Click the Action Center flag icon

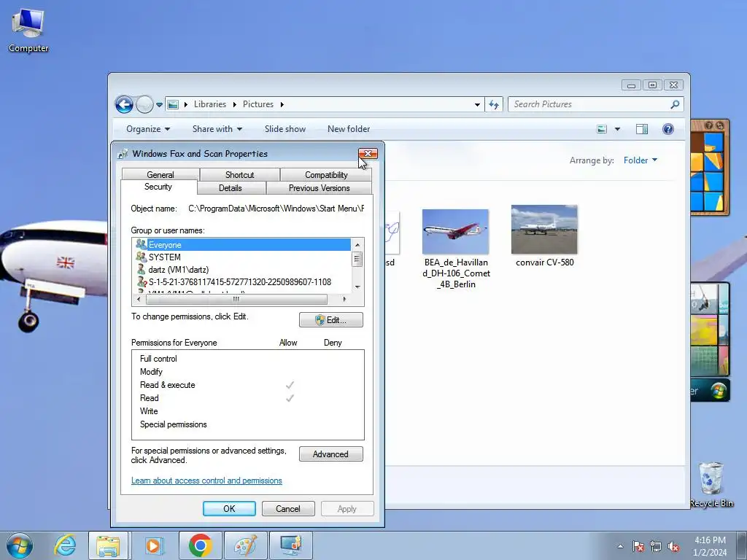(x=638, y=546)
